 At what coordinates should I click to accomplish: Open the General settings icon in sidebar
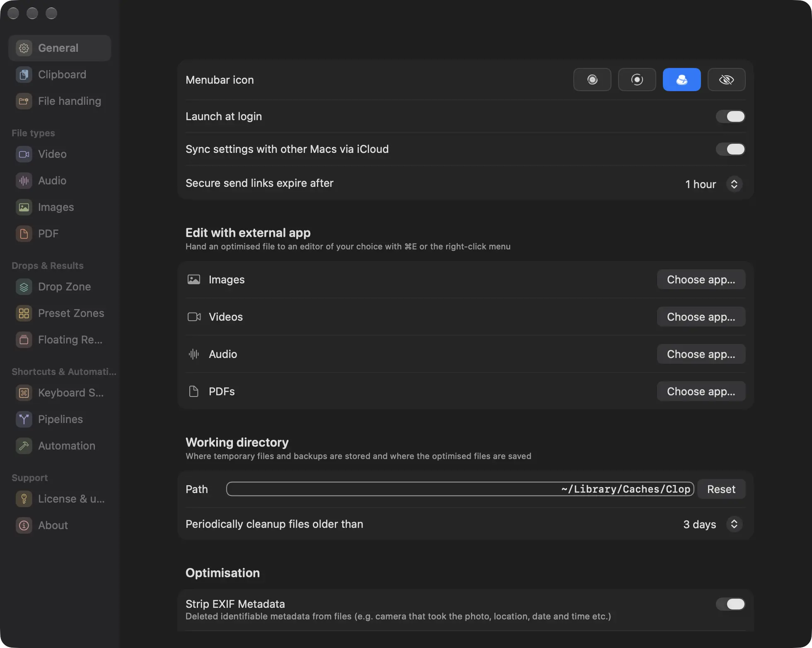point(24,48)
